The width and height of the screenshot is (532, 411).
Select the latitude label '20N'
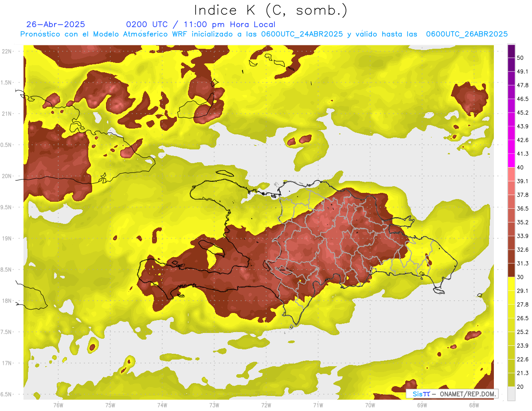(8, 176)
